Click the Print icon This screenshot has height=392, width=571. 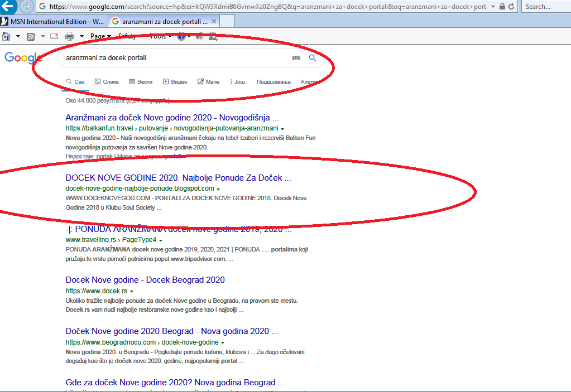tap(70, 36)
